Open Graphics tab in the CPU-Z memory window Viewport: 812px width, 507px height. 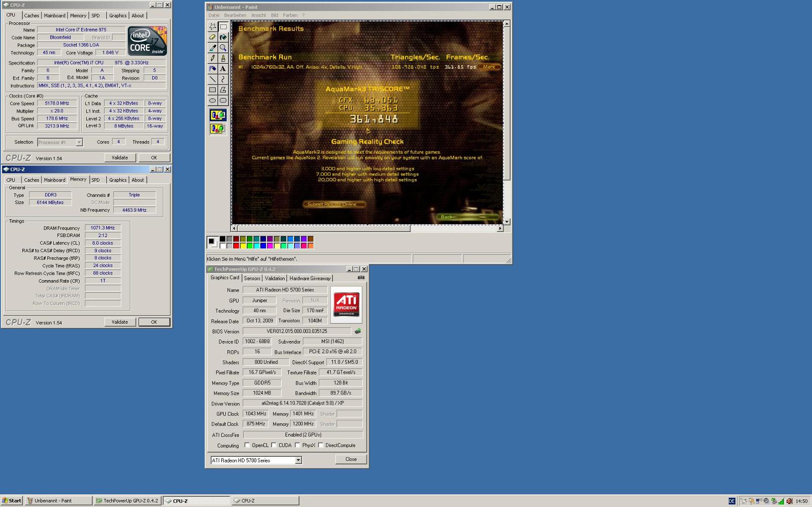[118, 180]
